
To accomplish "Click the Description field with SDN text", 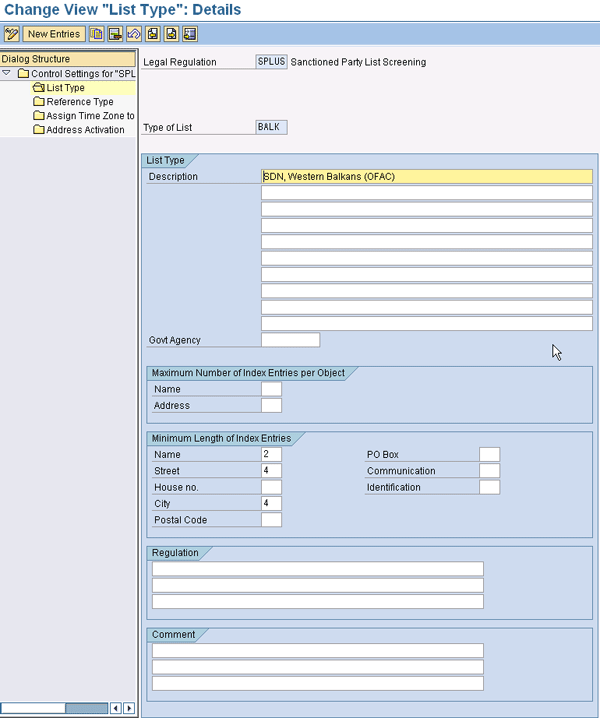I will pyautogui.click(x=426, y=177).
